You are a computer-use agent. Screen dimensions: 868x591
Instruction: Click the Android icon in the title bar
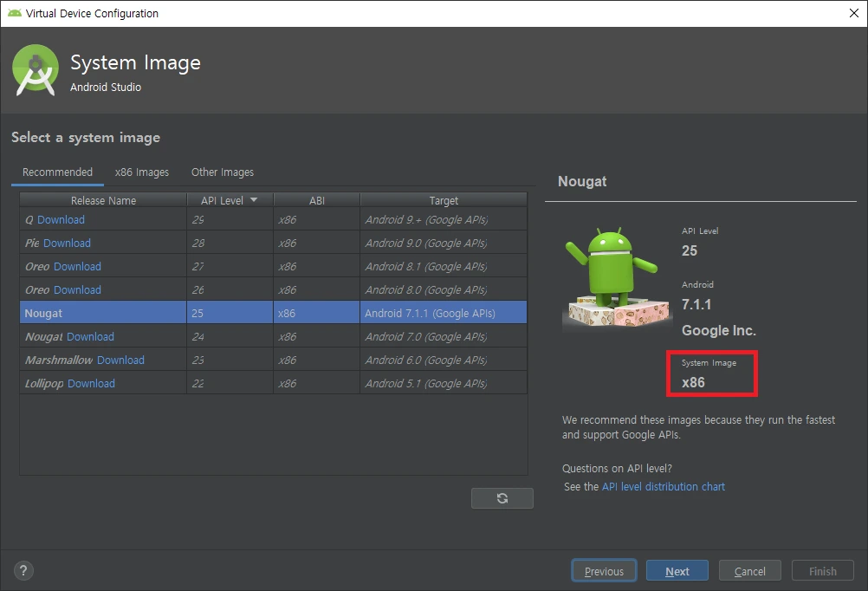[15, 13]
